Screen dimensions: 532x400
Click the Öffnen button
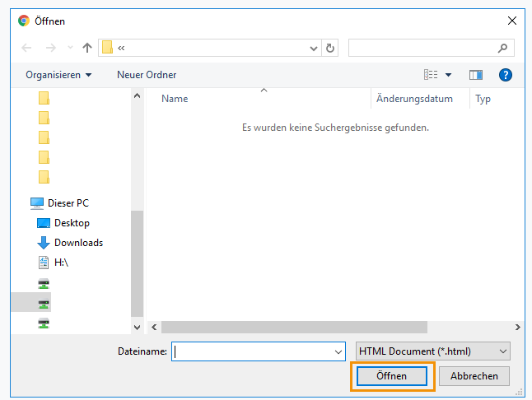(392, 376)
